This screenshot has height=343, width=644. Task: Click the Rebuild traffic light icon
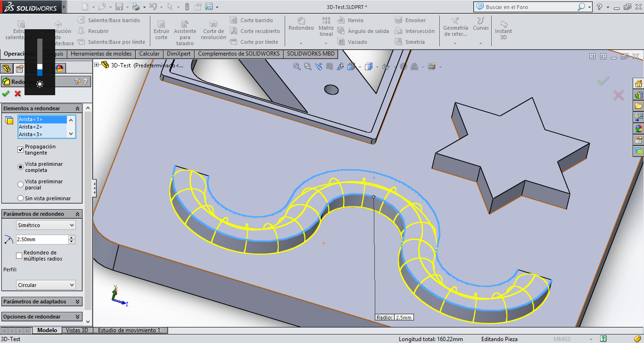coord(187,7)
